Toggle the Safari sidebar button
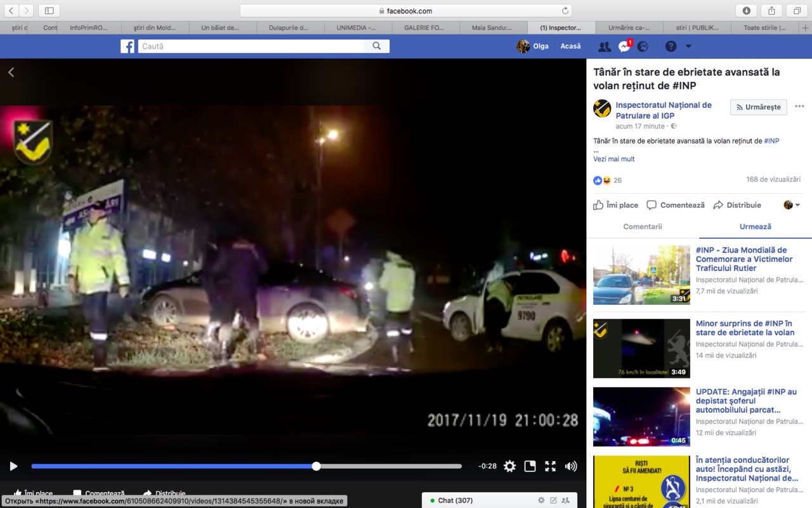Viewport: 812px width, 508px height. [49, 10]
